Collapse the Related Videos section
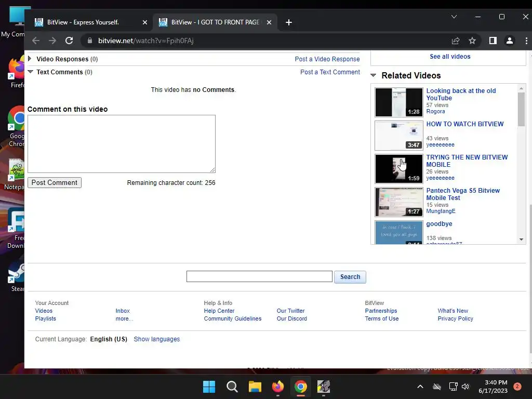This screenshot has height=399, width=532. 373,75
